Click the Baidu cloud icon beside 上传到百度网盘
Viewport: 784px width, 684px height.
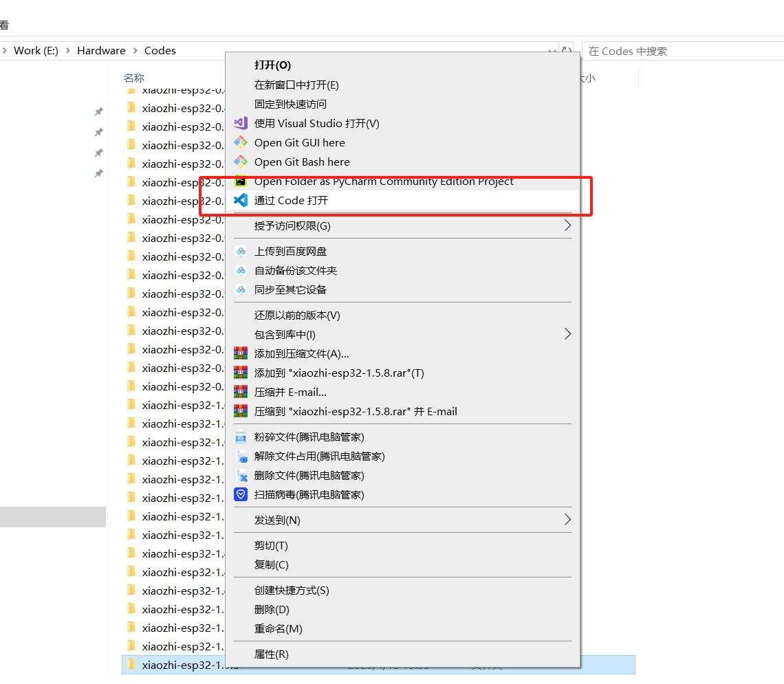[241, 252]
